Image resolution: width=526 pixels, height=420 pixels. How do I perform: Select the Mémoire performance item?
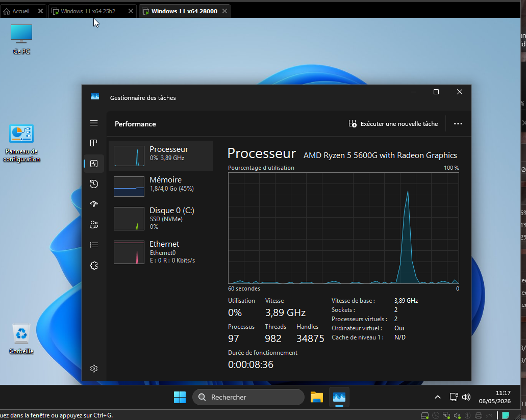161,187
